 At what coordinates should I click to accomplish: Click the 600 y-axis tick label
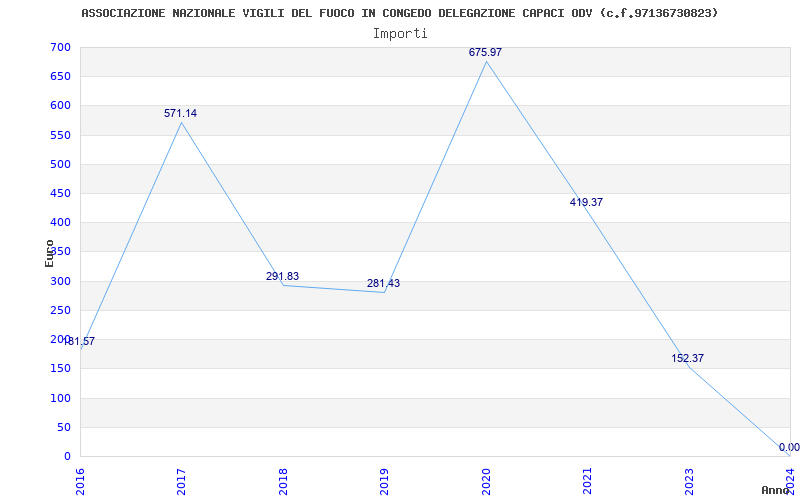coord(60,106)
